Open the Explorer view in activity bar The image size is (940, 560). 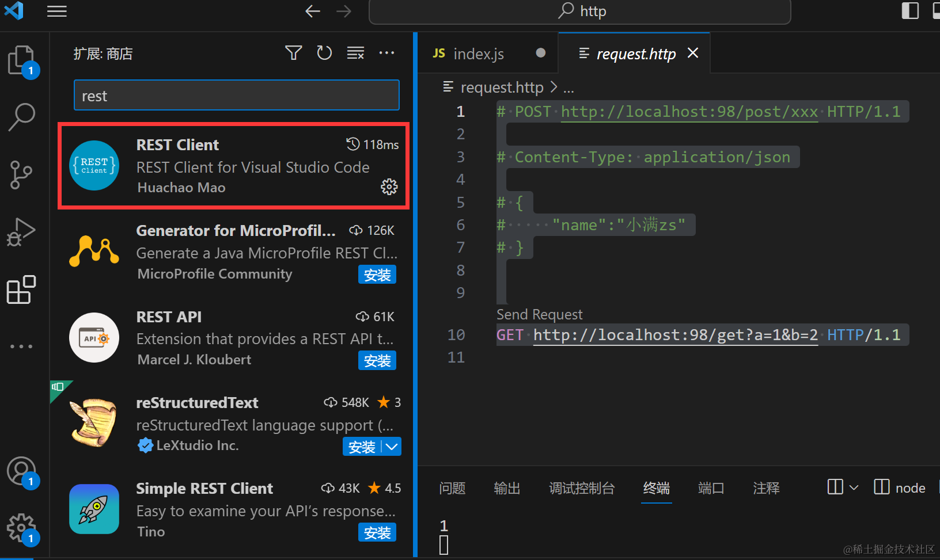[x=22, y=59]
